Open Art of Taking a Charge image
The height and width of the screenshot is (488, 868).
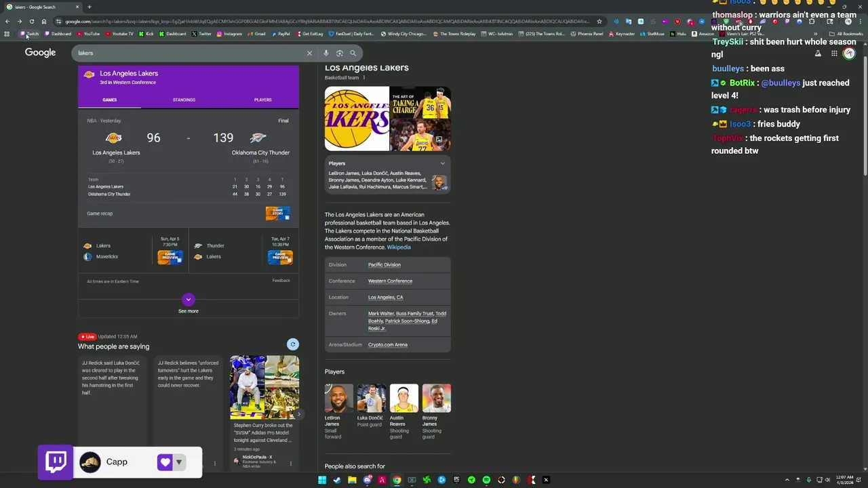(420, 102)
